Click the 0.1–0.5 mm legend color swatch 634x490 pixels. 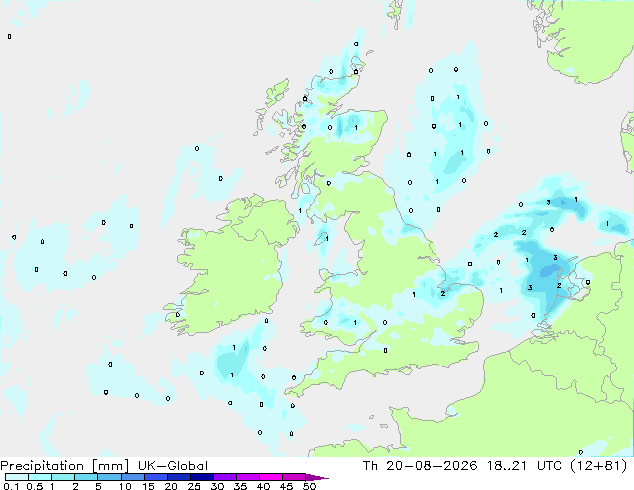tap(17, 477)
